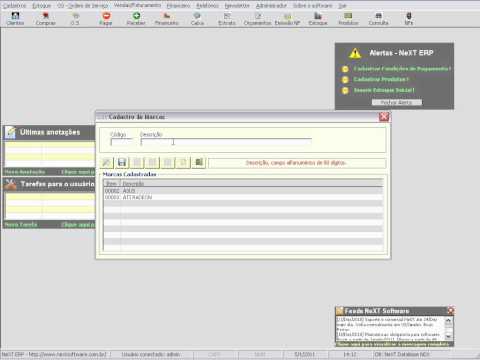The height and width of the screenshot is (360, 480).
Task: Open the Extrato toolbar icon
Action: click(x=227, y=19)
